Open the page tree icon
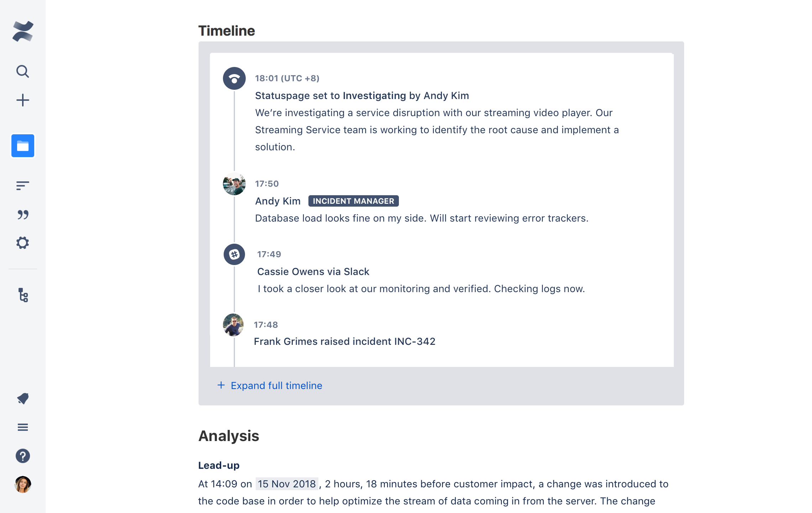Viewport: 812px width, 513px height. click(23, 295)
